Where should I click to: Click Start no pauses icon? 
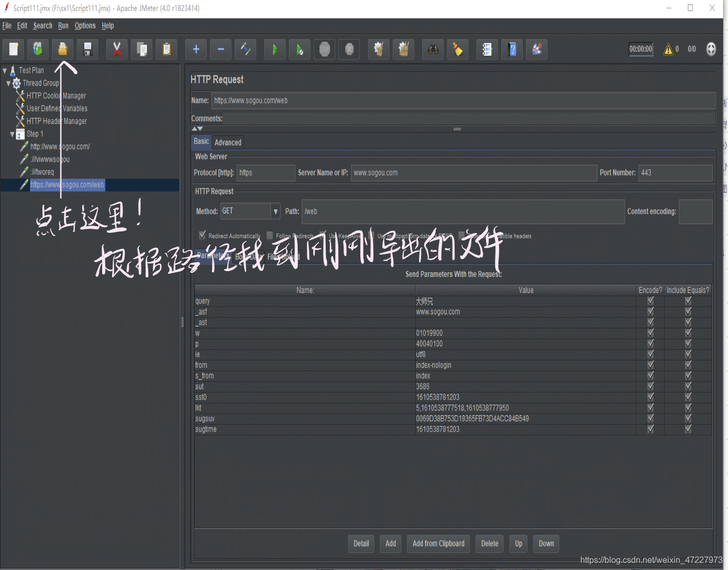300,49
